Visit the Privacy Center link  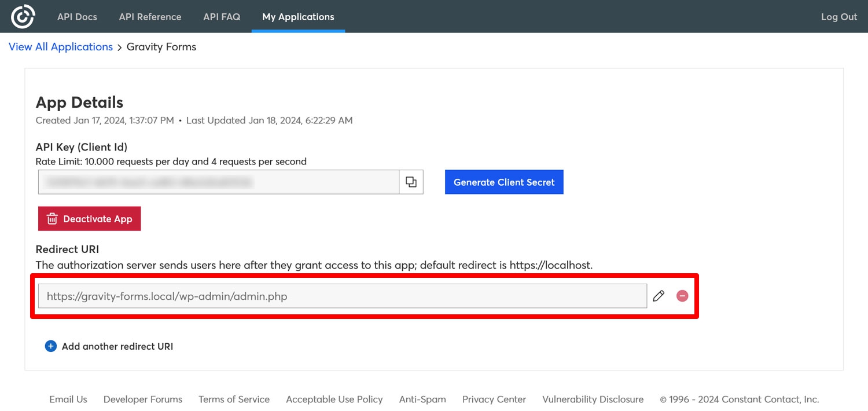[494, 399]
